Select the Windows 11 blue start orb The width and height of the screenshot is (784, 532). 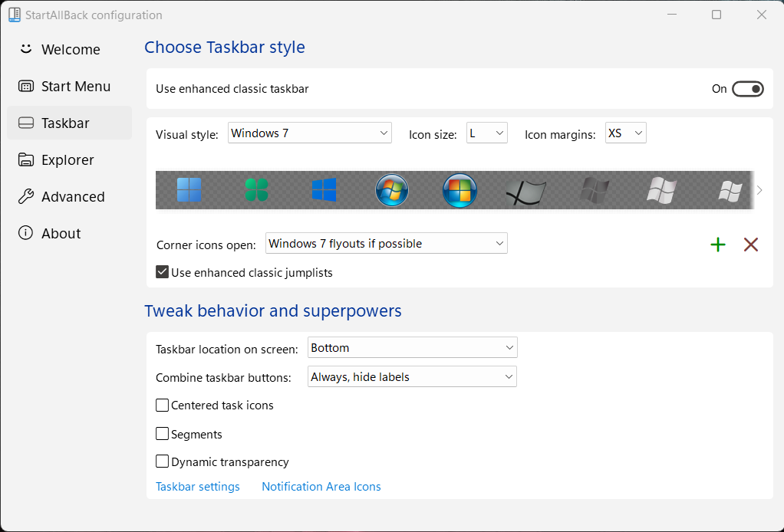click(189, 190)
